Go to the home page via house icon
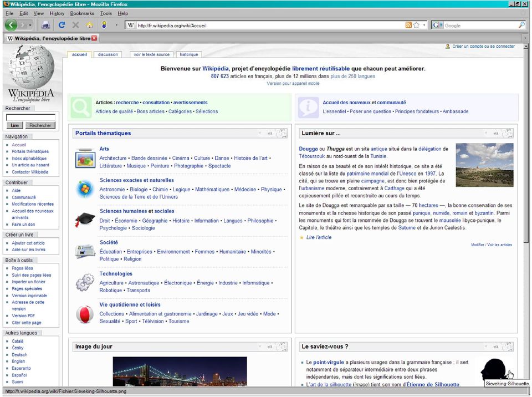The image size is (532, 397). [x=90, y=25]
